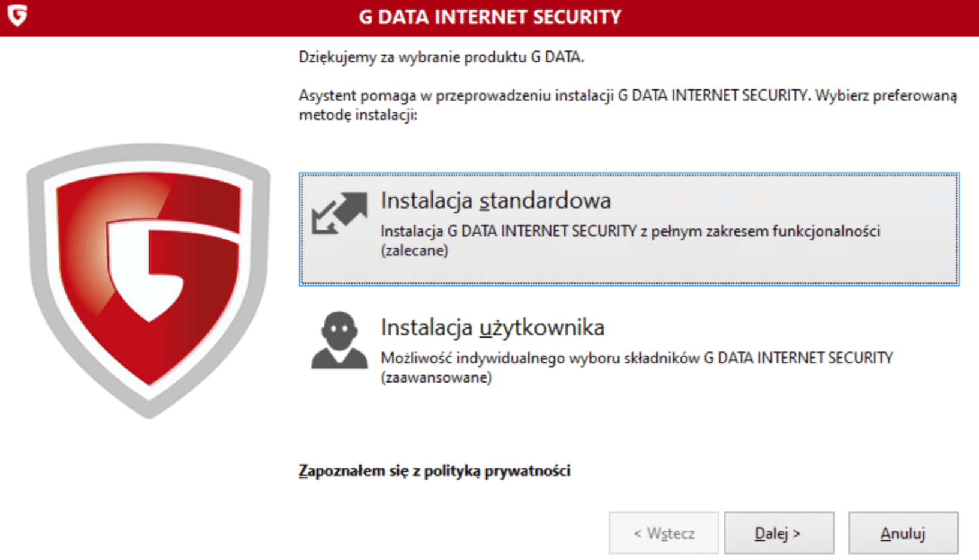The height and width of the screenshot is (560, 979).
Task: Choose the "Instalacja użytkownika" heading
Action: click(493, 327)
